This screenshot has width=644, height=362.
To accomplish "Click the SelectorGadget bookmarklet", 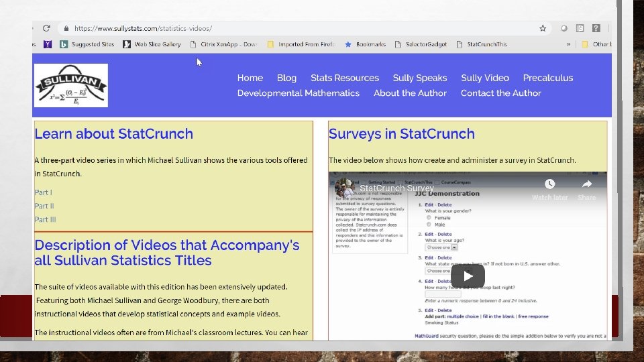I will 421,44.
